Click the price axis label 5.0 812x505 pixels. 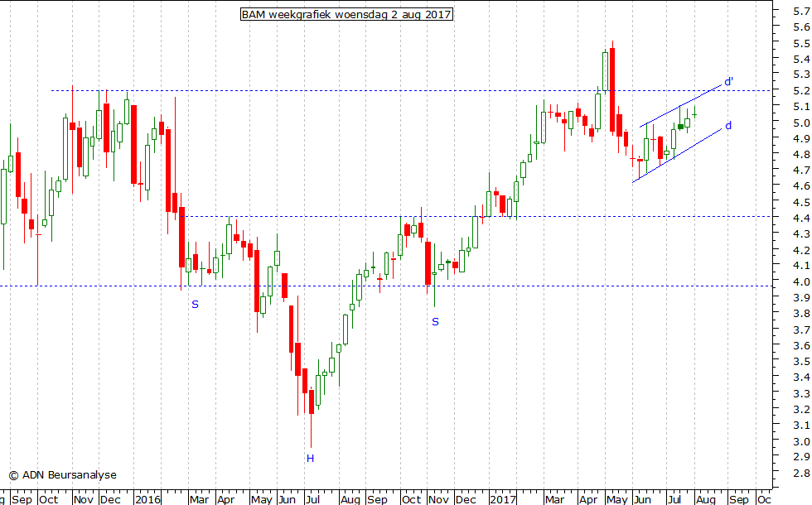[802, 123]
